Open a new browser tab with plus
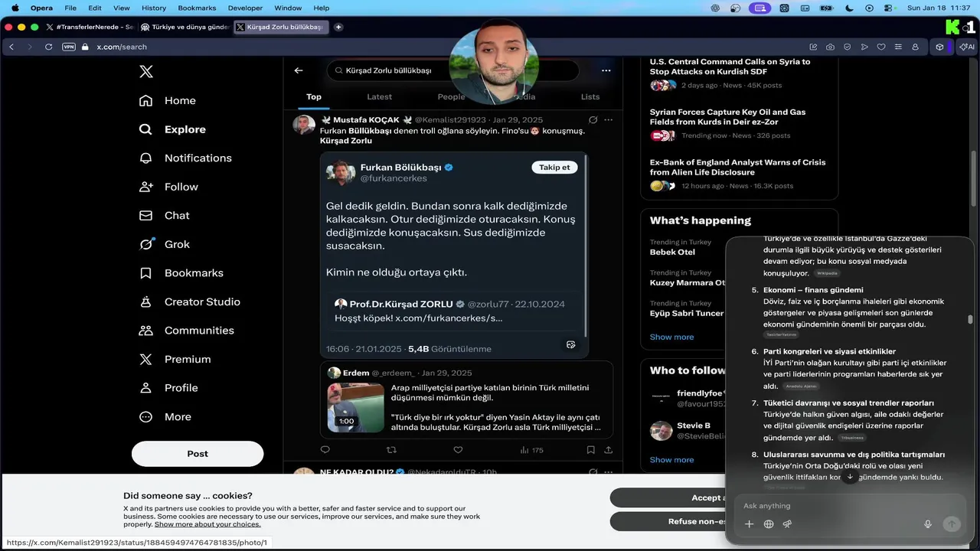980x551 pixels. click(338, 27)
